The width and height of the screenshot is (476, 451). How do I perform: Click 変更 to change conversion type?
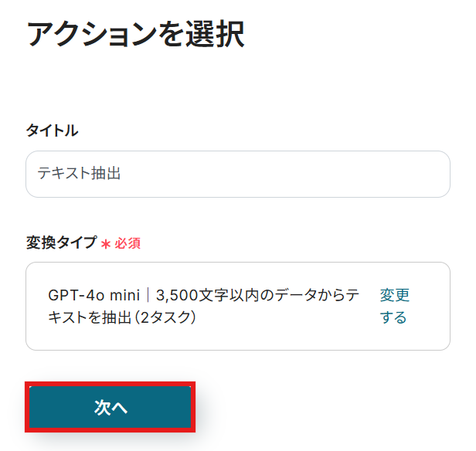coord(394,295)
